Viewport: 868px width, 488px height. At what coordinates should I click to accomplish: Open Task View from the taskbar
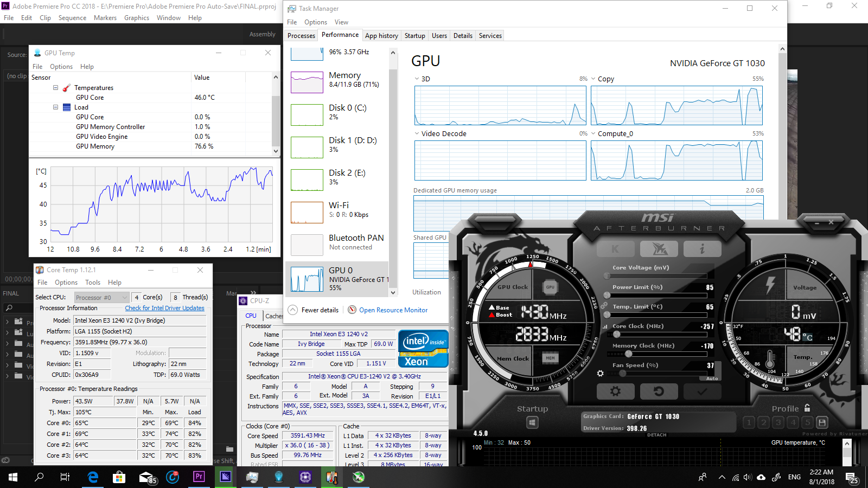[x=65, y=477]
